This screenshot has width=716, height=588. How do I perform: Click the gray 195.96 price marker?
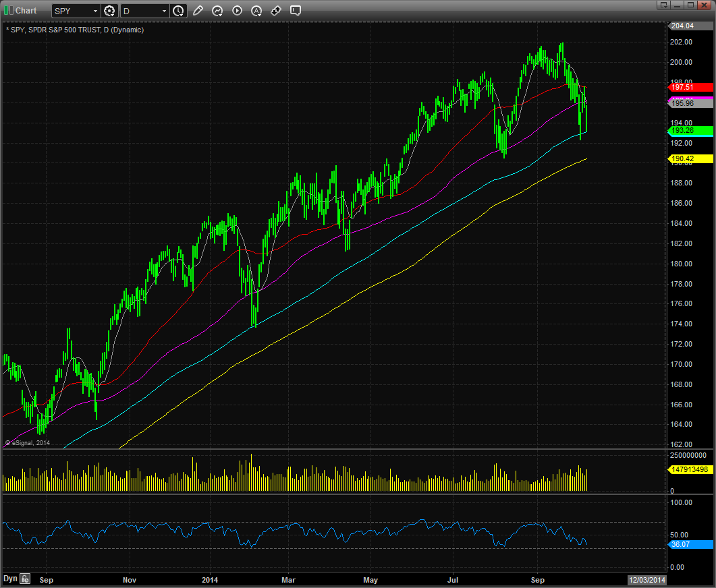tap(690, 104)
